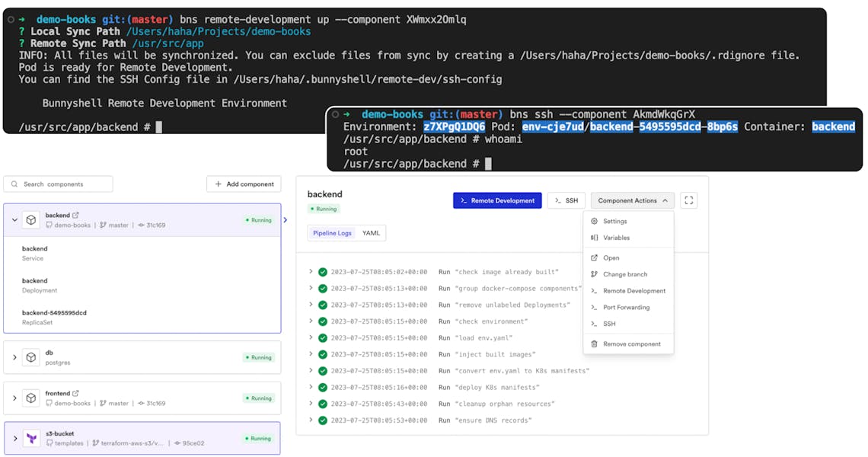Viewport: 868px width, 457px height.
Task: Click the backend component cube icon
Action: [30, 220]
